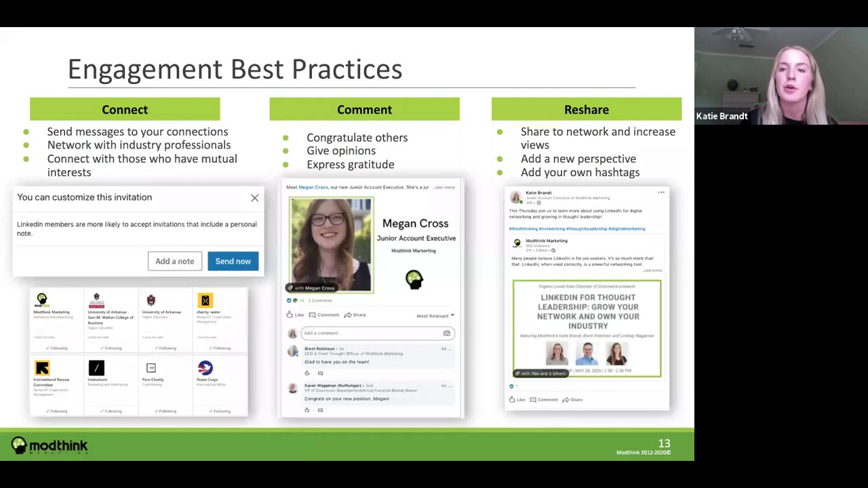Screen dimensions: 868x488
Task: Close the customize invitation dialog
Action: pos(254,198)
